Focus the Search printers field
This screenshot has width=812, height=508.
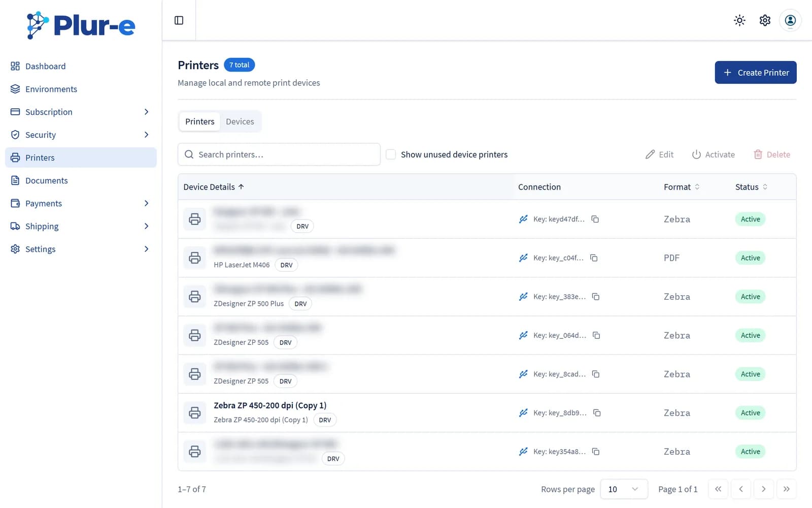coord(279,154)
